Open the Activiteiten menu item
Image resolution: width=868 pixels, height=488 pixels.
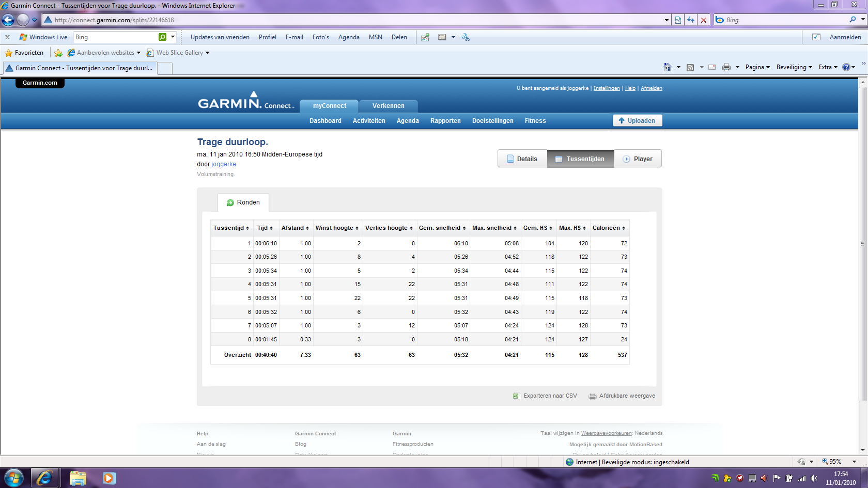pyautogui.click(x=369, y=121)
